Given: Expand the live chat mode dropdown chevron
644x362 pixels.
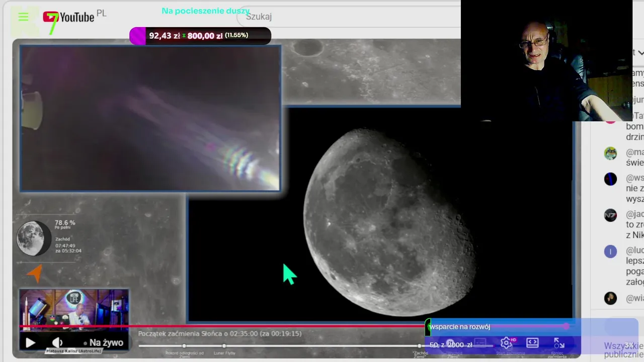Looking at the screenshot, I should point(640,52).
